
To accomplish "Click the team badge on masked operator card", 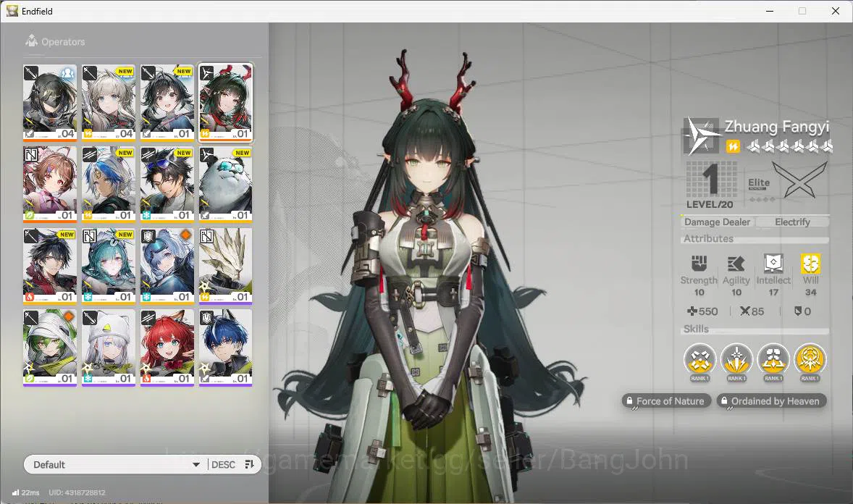I will (x=67, y=73).
